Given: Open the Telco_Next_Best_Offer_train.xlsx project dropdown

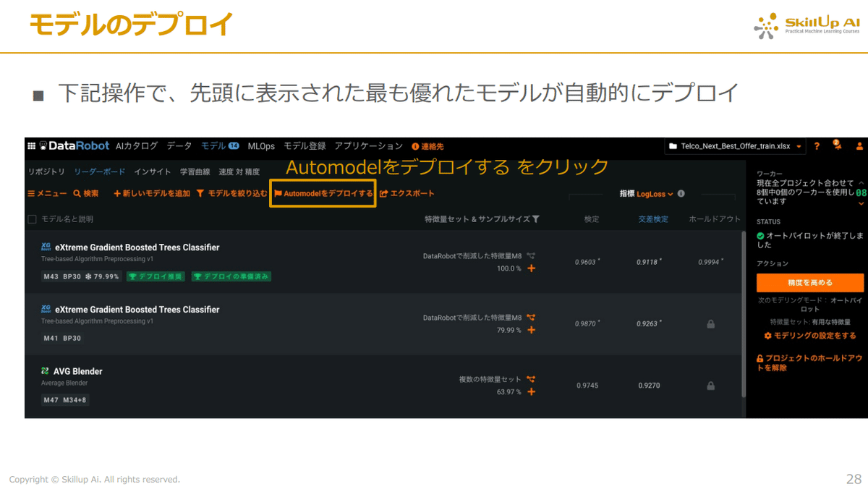Looking at the screenshot, I should (x=735, y=146).
